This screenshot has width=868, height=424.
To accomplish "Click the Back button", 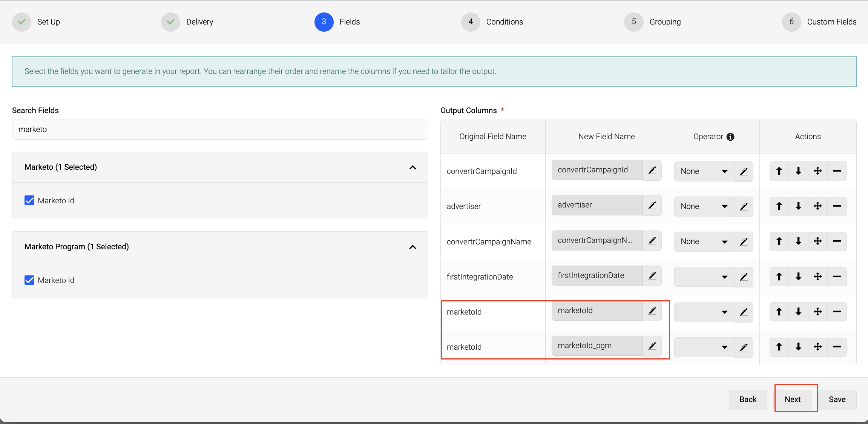I will [748, 399].
